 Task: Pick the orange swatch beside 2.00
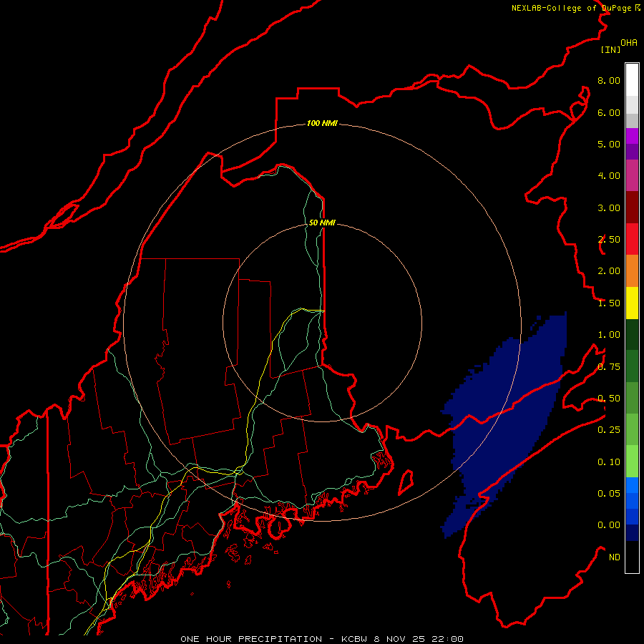(x=632, y=271)
